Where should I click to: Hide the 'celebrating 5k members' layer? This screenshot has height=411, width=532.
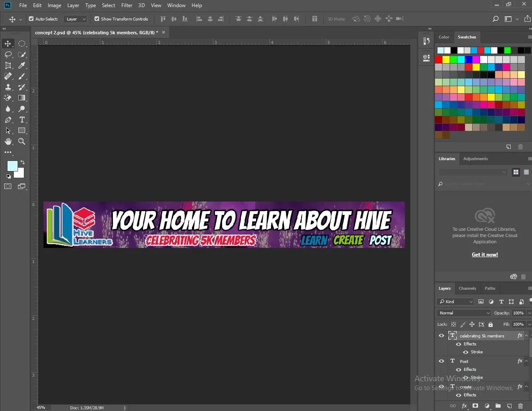click(x=441, y=336)
